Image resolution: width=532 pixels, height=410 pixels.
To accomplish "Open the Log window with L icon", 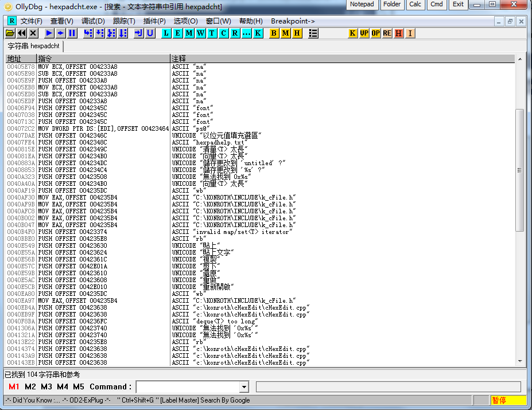I will click(166, 33).
